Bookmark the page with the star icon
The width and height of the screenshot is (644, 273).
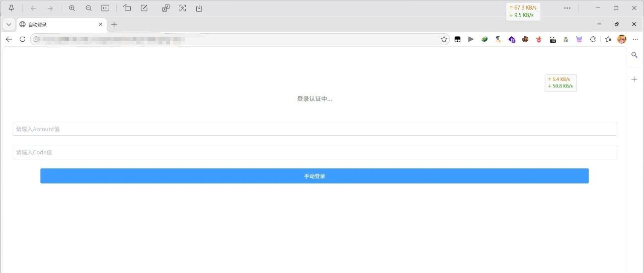(x=444, y=39)
